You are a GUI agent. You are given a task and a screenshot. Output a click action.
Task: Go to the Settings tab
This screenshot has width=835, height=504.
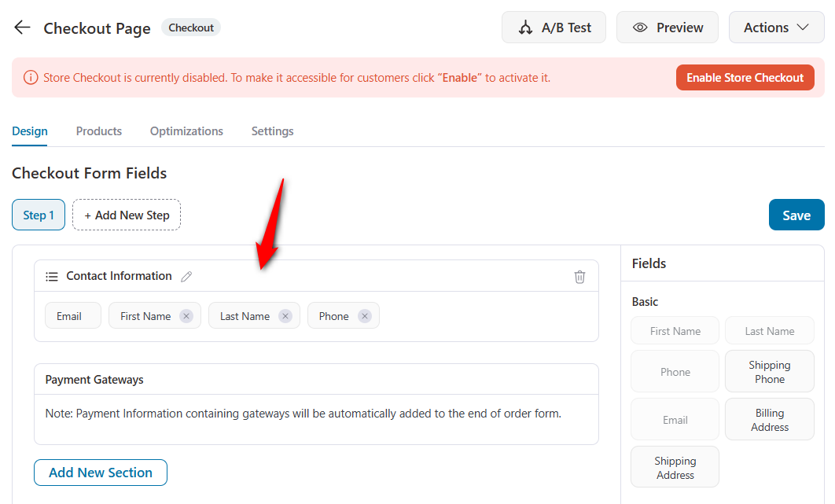272,131
